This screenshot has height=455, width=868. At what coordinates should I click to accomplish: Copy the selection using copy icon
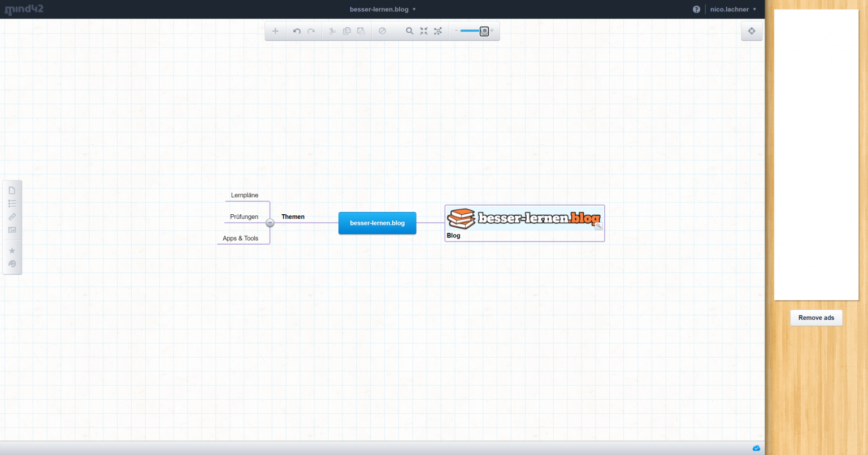pyautogui.click(x=346, y=31)
